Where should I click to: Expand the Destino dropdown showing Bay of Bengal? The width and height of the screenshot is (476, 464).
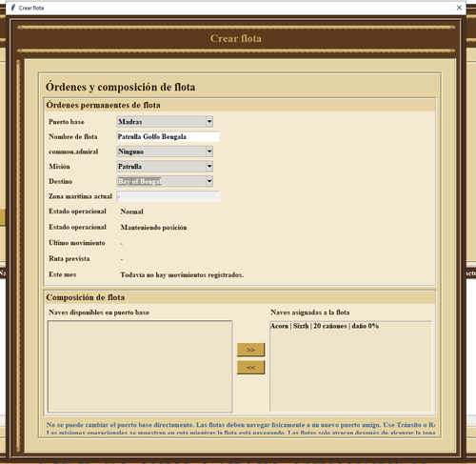click(x=165, y=181)
